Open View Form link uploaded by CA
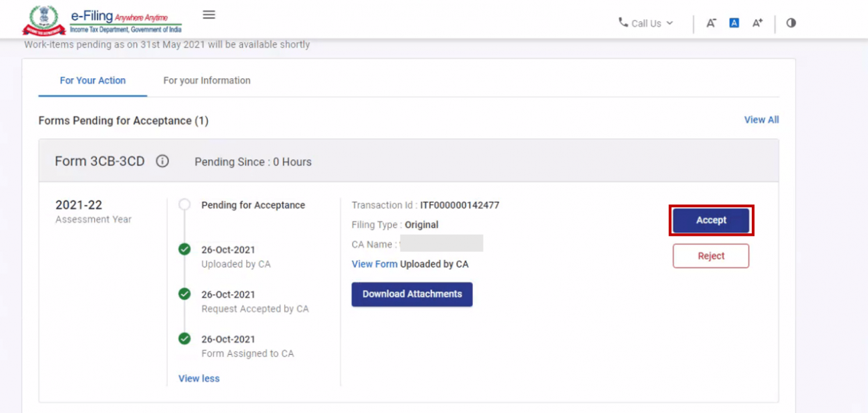Screen dimensions: 868x413 click(375, 264)
